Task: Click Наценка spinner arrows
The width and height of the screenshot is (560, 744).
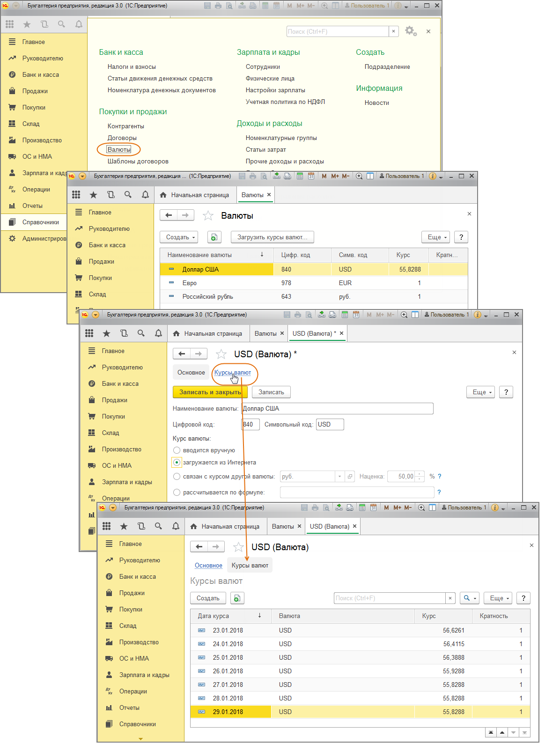Action: pyautogui.click(x=420, y=476)
